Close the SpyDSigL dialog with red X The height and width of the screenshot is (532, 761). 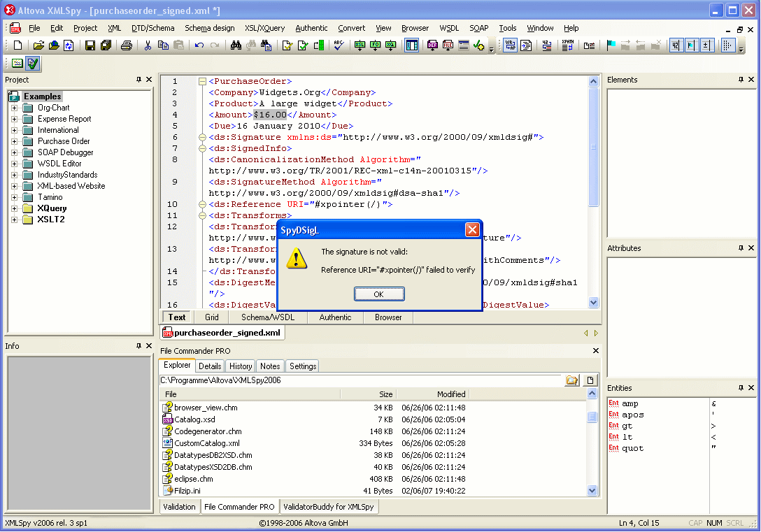(x=472, y=230)
